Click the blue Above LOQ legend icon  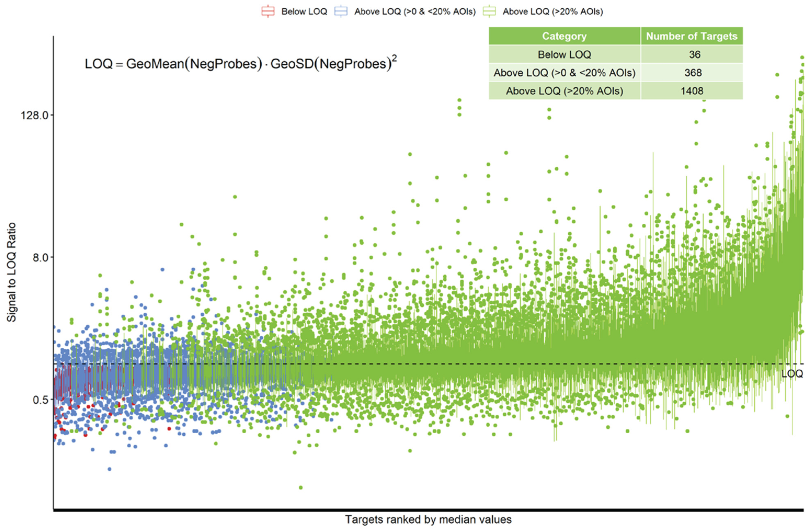[341, 11]
